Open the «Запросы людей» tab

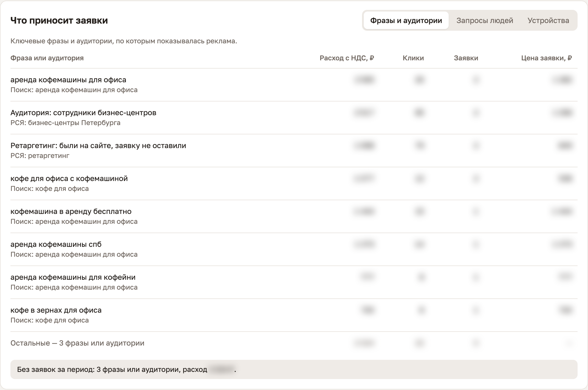tap(485, 21)
